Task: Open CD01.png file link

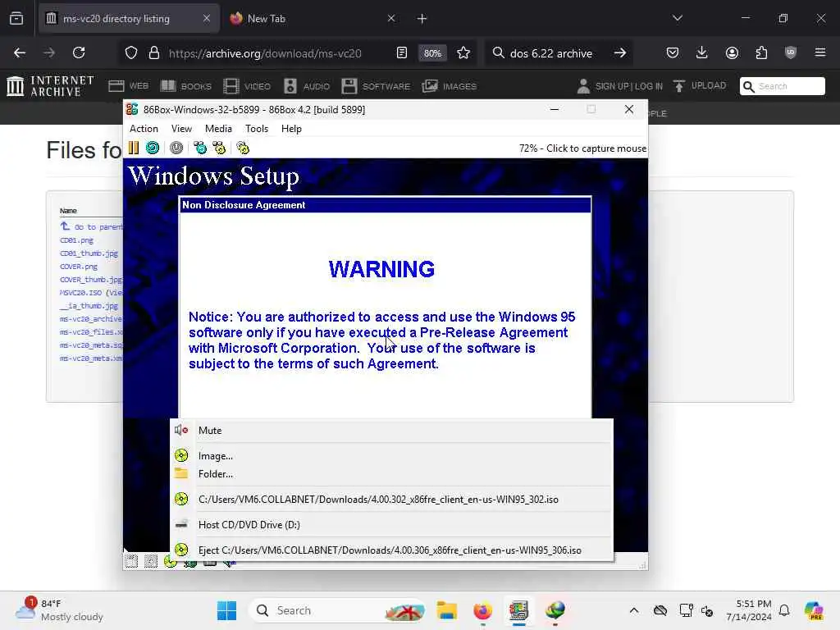Action: [76, 240]
